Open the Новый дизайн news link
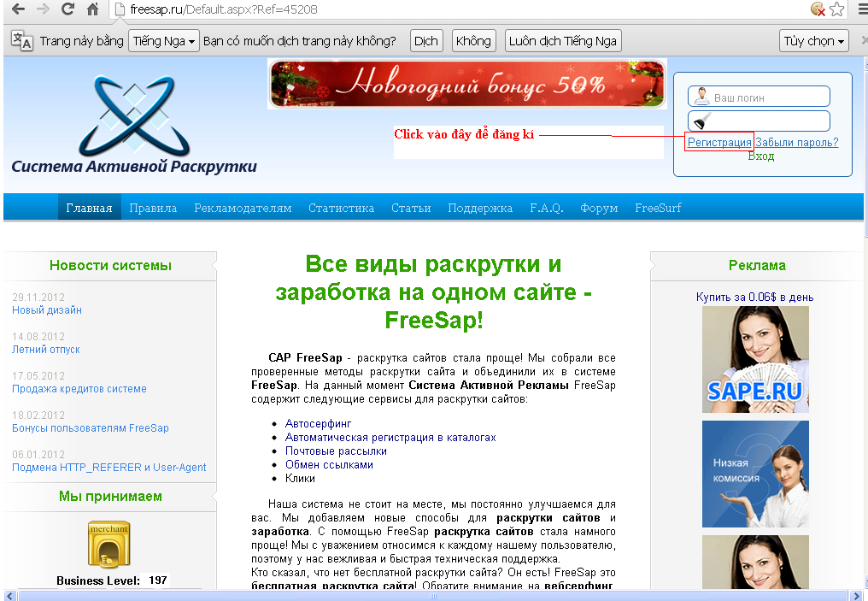Viewport: 868px width, 601px height. 46,310
